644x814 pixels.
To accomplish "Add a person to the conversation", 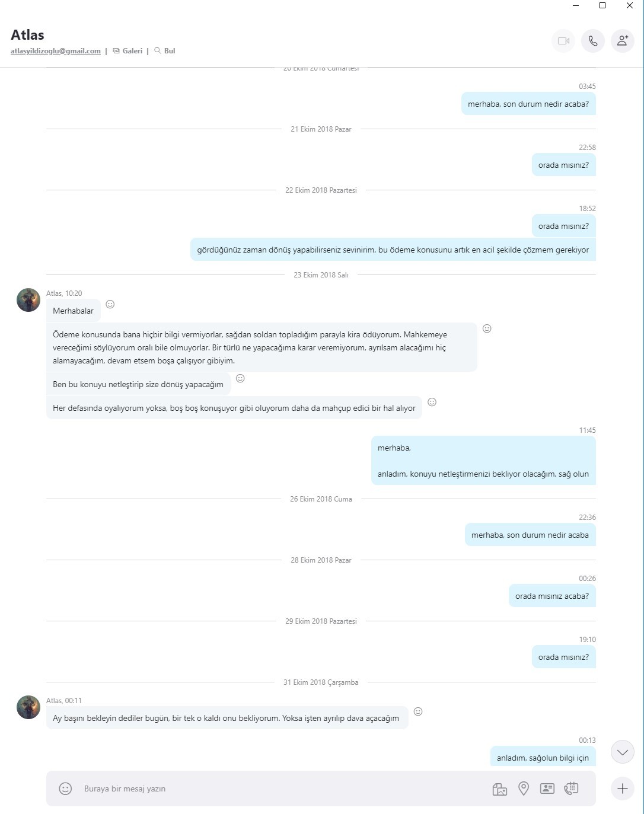I will (x=623, y=41).
